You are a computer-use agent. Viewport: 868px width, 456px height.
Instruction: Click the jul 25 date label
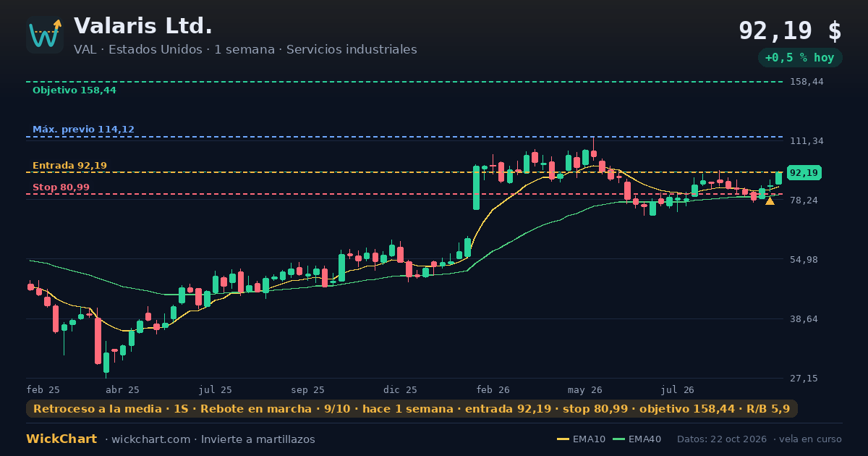tap(216, 390)
